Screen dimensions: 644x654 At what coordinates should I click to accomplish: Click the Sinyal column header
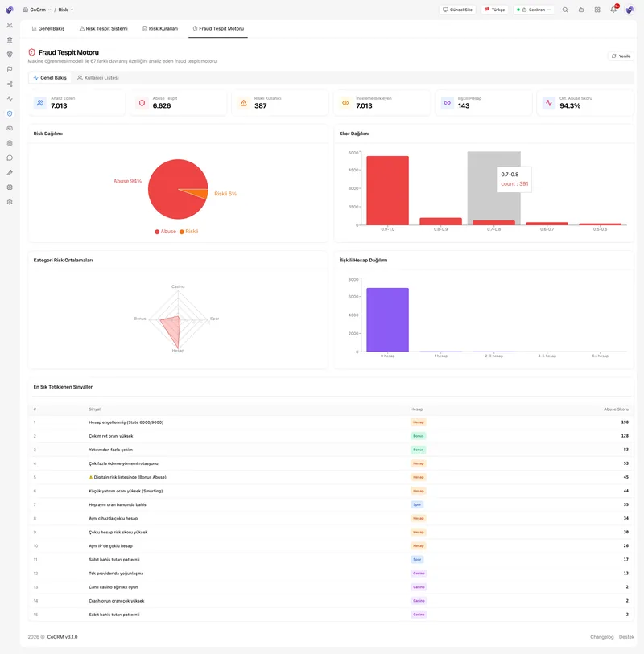pyautogui.click(x=95, y=409)
